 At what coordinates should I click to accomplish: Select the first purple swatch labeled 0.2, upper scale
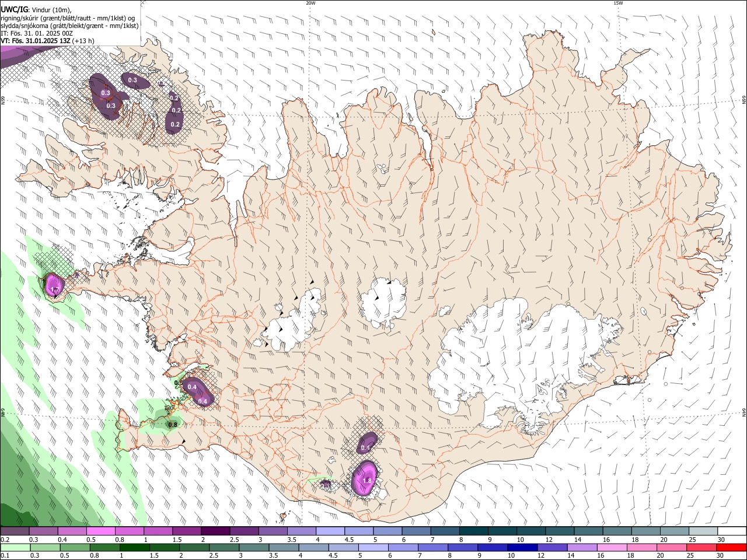click(x=15, y=531)
